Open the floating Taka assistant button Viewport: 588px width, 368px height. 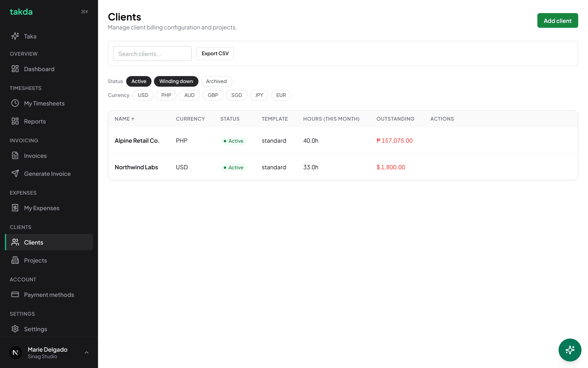tap(570, 350)
